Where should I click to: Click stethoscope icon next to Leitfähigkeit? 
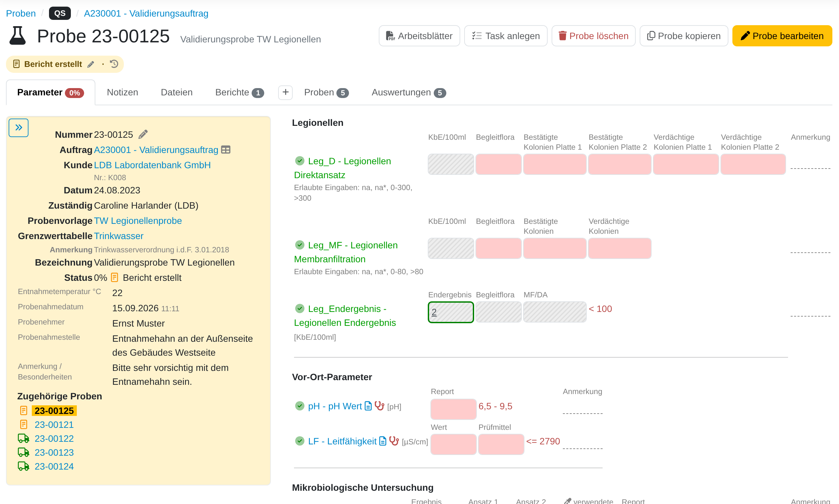(x=394, y=441)
